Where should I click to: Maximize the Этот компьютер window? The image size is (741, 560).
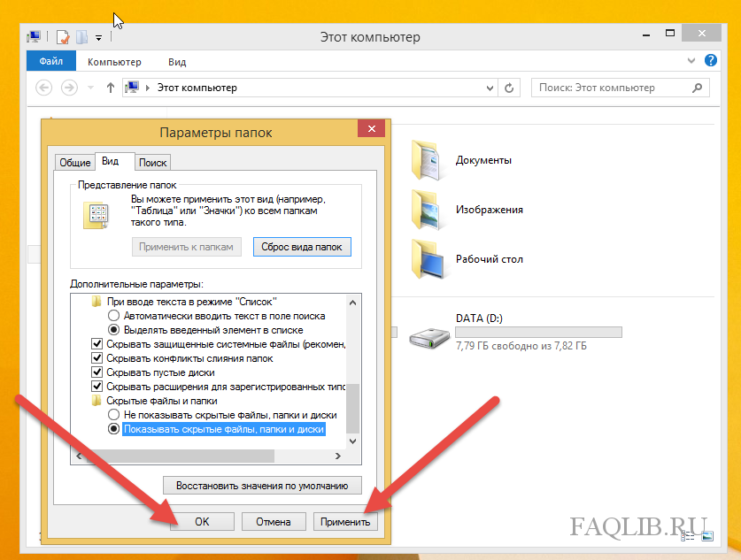click(670, 33)
